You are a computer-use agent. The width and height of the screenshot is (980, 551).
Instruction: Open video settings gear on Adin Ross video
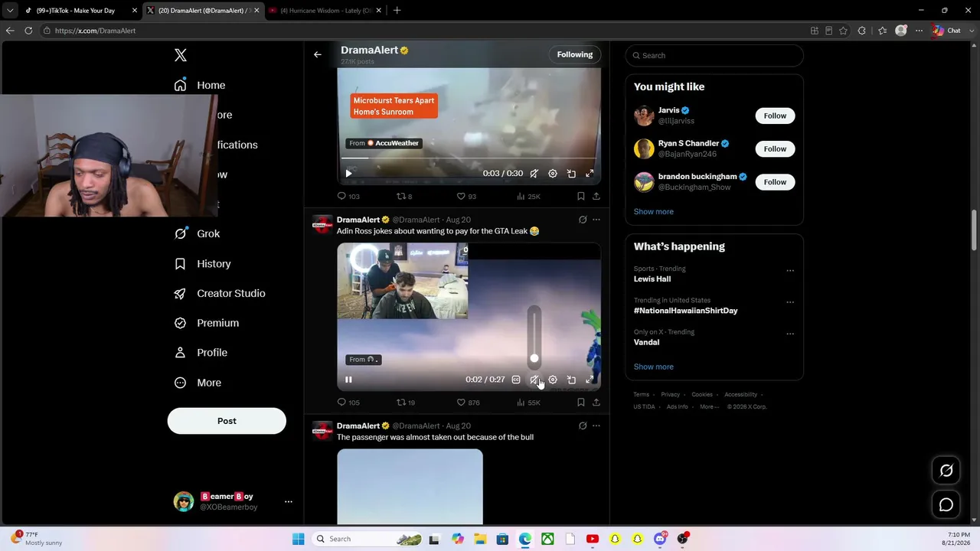pyautogui.click(x=553, y=380)
